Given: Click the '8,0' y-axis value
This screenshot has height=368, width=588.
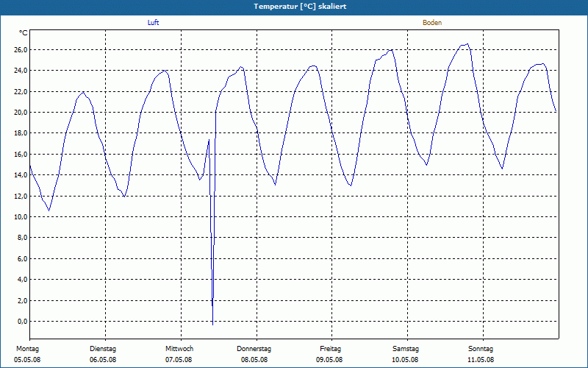Looking at the screenshot, I should tap(22, 238).
